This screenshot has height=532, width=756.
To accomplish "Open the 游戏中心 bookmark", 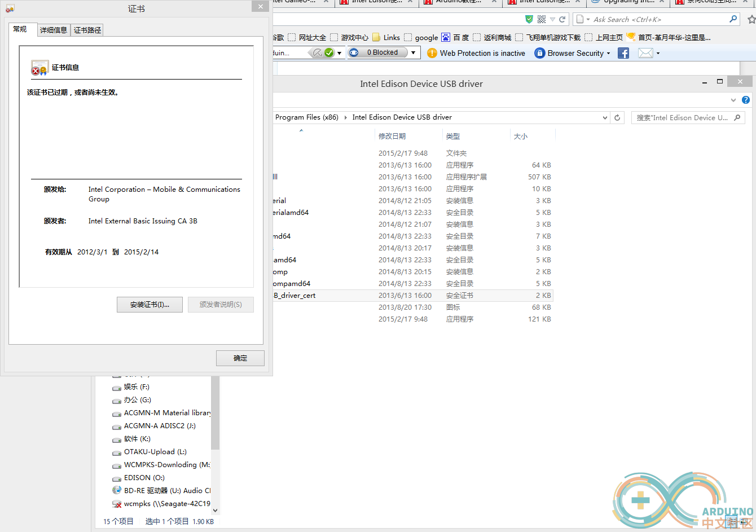I will click(349, 37).
